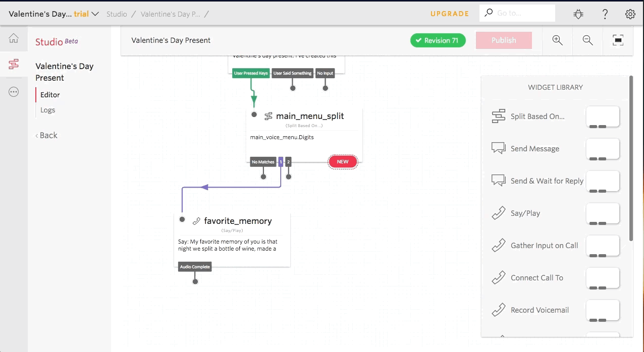The width and height of the screenshot is (644, 352).
Task: Click the main_menu_split widget type icon
Action: click(x=269, y=116)
